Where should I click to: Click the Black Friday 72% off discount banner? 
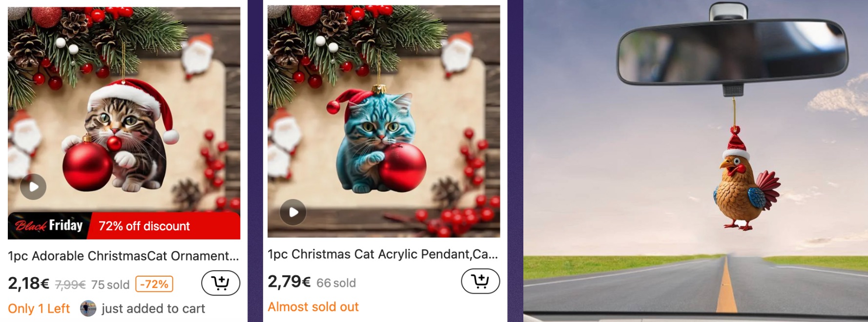[x=124, y=226]
